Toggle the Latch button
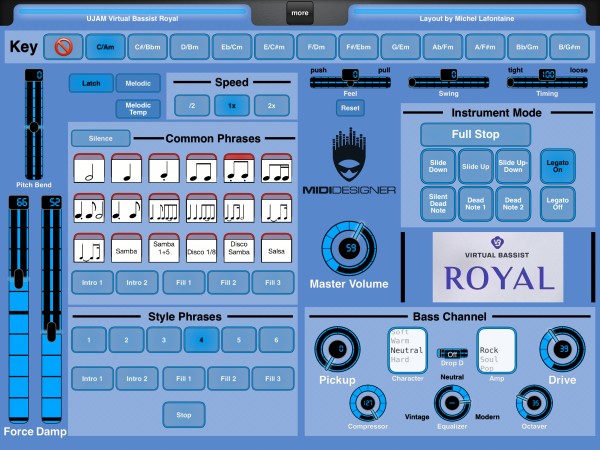 coord(91,83)
